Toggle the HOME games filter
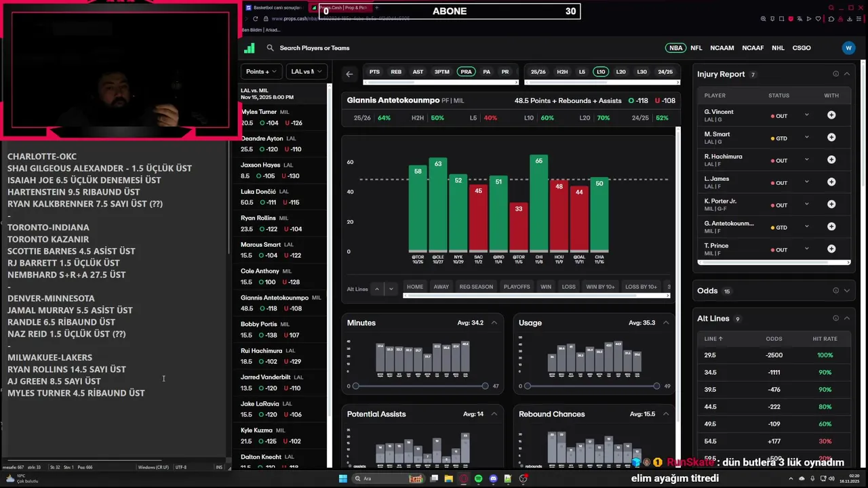This screenshot has width=868, height=488. click(x=415, y=287)
